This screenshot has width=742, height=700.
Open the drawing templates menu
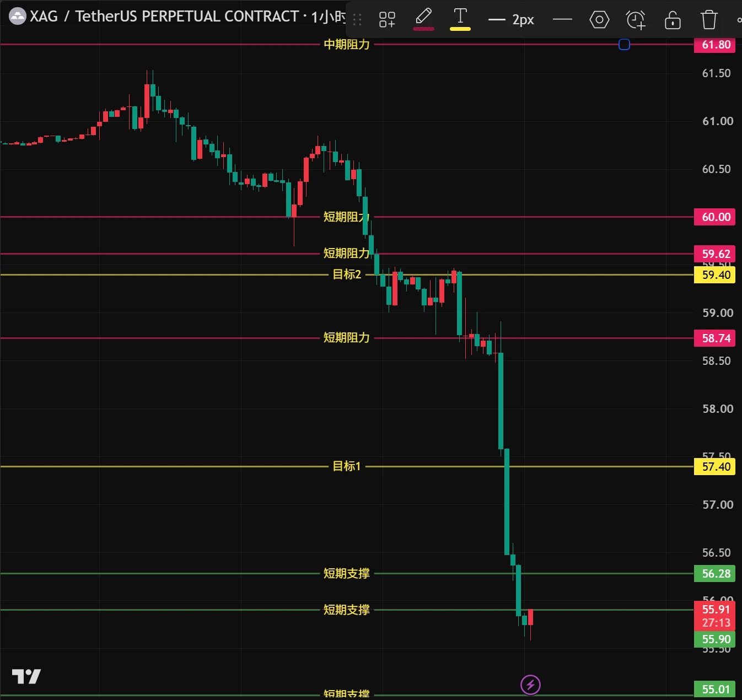(387, 20)
